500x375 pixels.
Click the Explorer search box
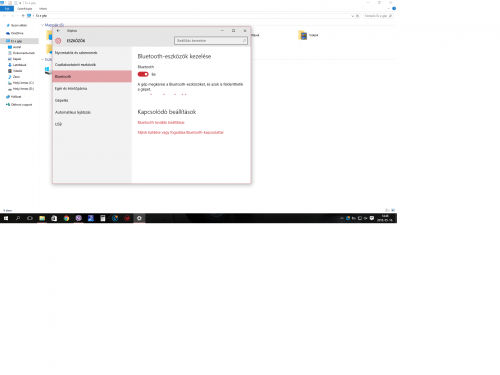point(378,16)
